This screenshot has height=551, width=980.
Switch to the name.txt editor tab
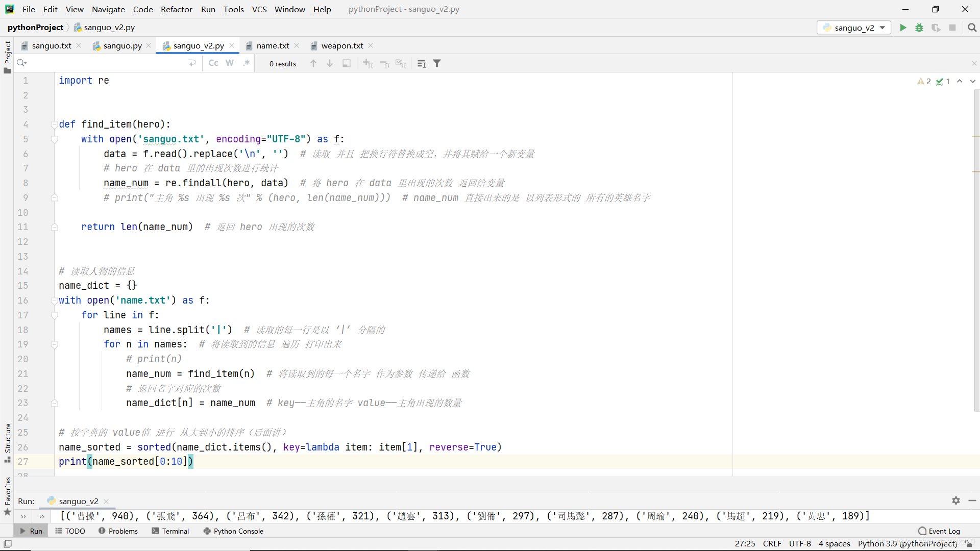pos(273,46)
